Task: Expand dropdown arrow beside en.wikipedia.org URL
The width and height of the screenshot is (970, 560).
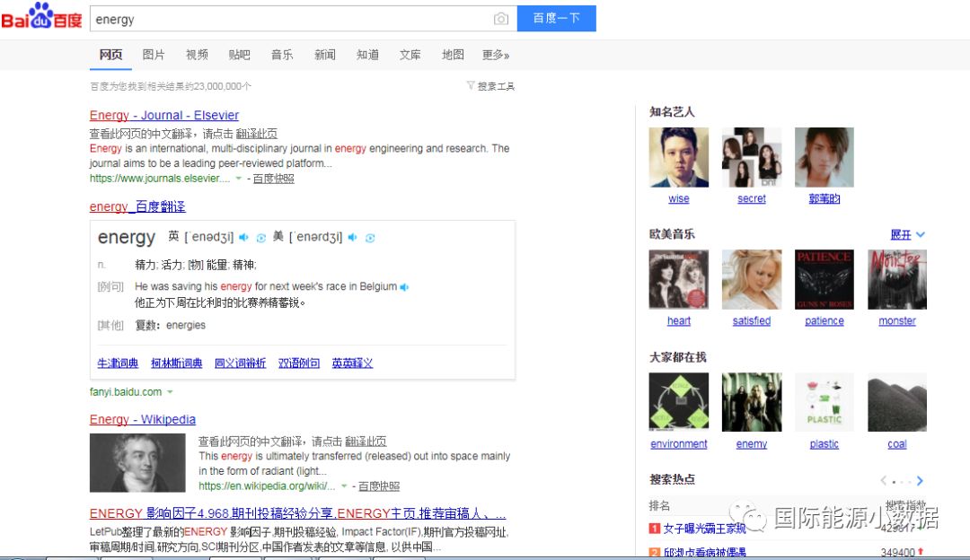Action: tap(344, 486)
